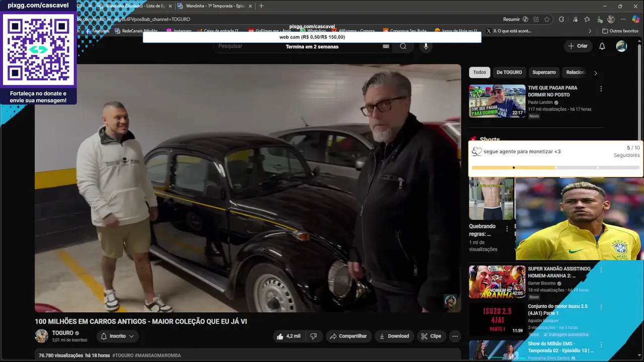Open TIVE QUE PAGAR PARA DORMIR thumbnail

[x=497, y=101]
